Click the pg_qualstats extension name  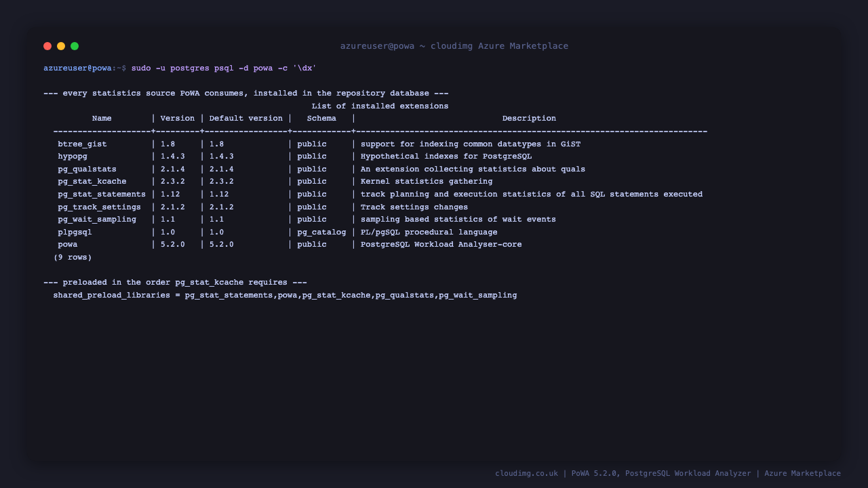pos(87,169)
